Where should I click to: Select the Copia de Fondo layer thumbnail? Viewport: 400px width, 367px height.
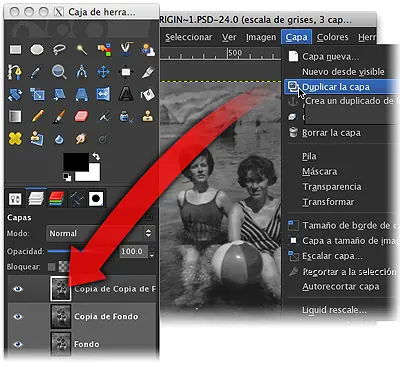coord(61,316)
